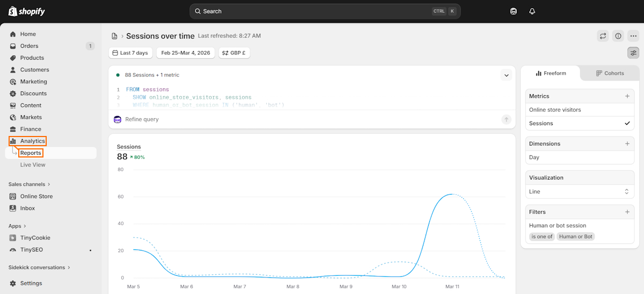644x294 pixels.
Task: Click the Analytics bar chart icon
Action: pos(13,141)
